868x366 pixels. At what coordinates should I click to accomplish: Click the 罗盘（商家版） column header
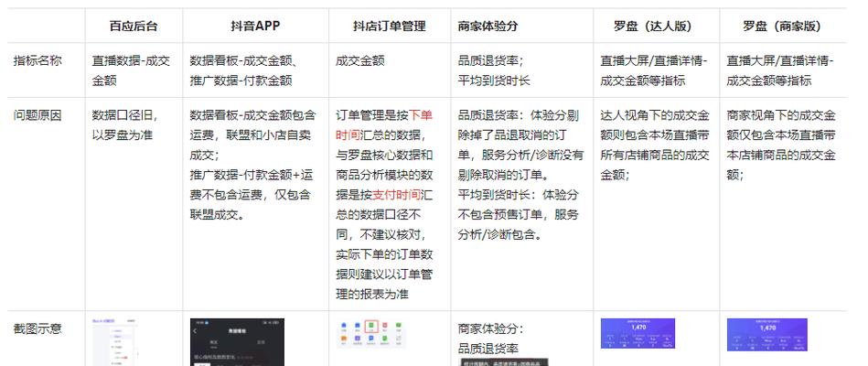pos(782,26)
